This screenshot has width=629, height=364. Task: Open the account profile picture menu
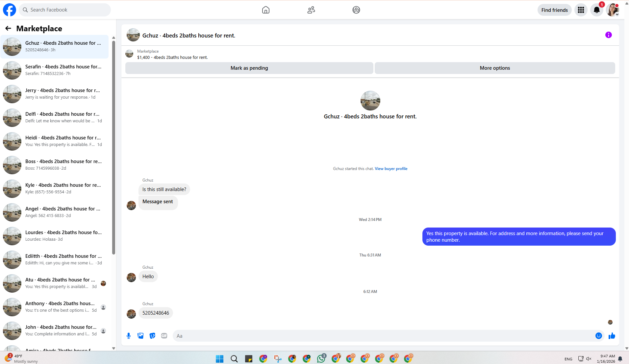click(x=613, y=10)
